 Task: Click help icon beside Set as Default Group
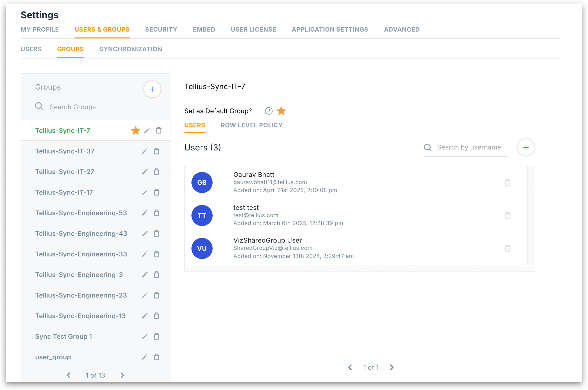(x=268, y=111)
